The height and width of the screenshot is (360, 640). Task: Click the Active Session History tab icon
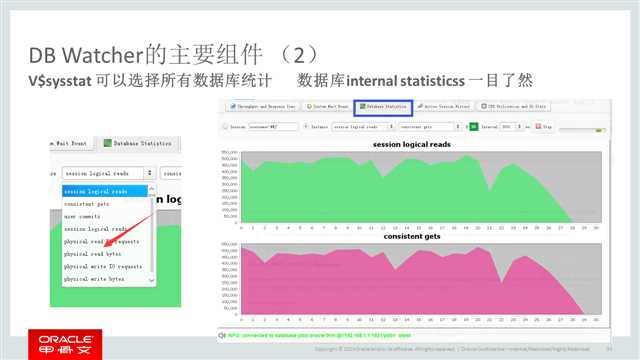tap(420, 106)
